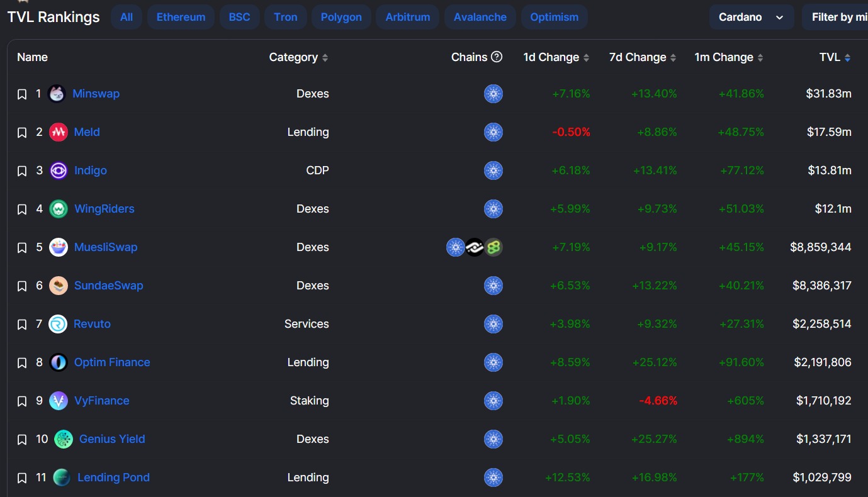Click the WingRiders green logo icon
The width and height of the screenshot is (868, 497).
point(59,209)
